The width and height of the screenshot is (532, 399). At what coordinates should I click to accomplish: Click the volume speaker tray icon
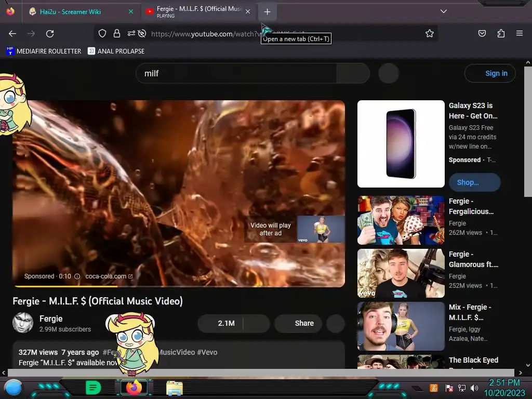coord(474,388)
